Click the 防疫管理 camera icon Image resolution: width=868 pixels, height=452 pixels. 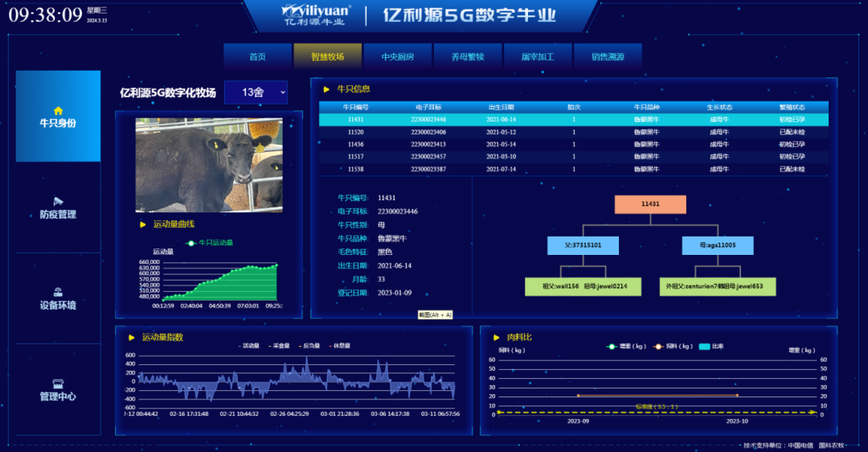pos(58,201)
